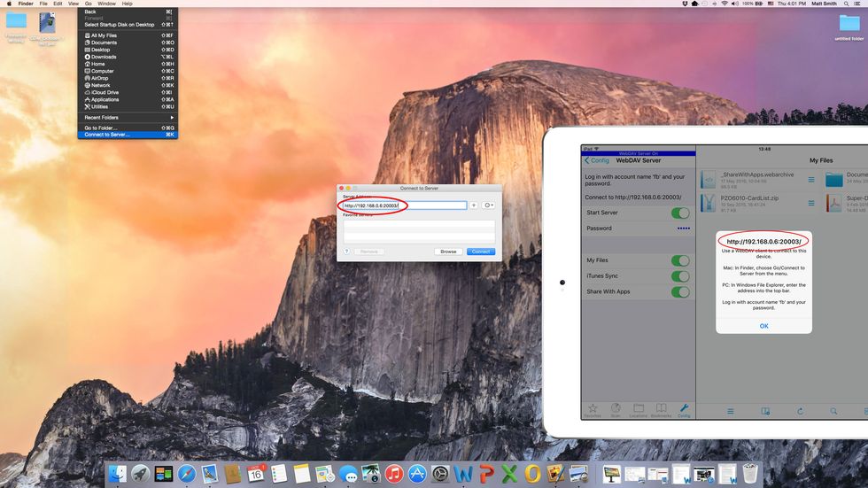Launch iTunes from the Dock

coord(394,475)
